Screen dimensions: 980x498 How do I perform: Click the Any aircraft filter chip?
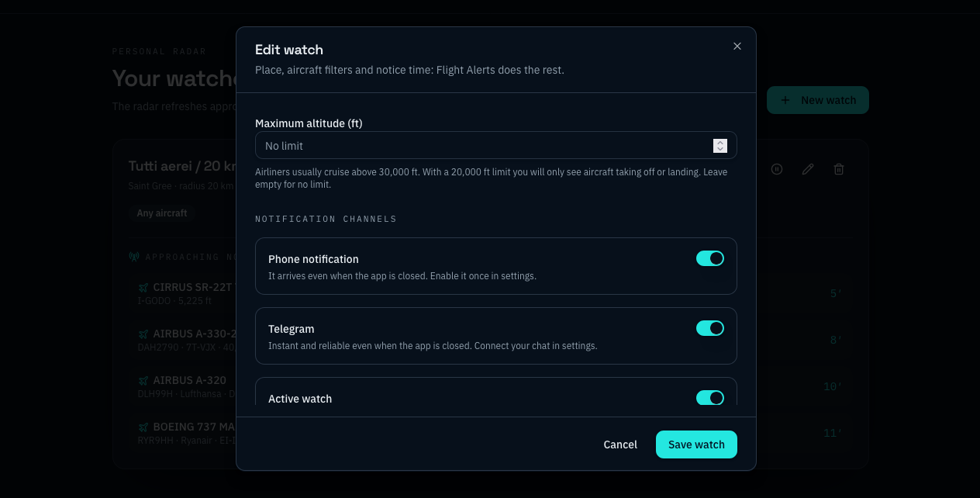pyautogui.click(x=162, y=213)
